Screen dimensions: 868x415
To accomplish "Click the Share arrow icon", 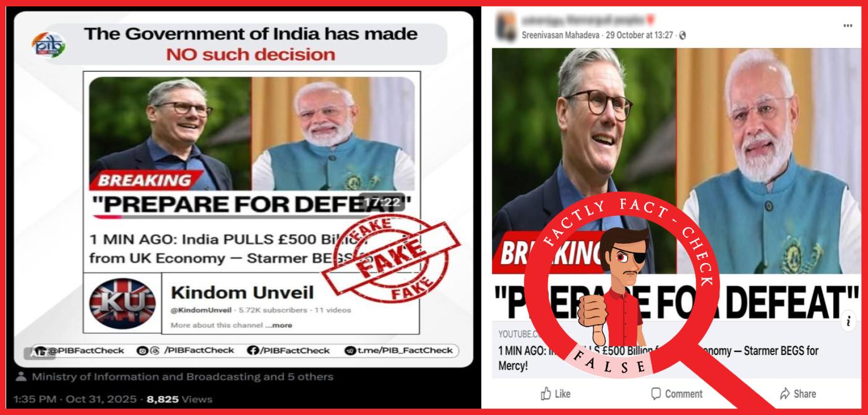I will point(784,393).
